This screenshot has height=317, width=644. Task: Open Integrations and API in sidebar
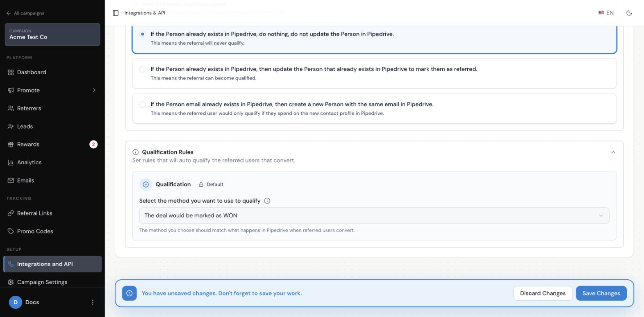tap(52, 264)
